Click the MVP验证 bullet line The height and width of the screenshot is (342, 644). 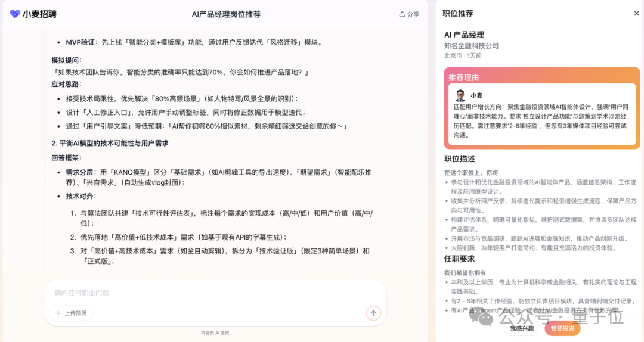tap(194, 42)
